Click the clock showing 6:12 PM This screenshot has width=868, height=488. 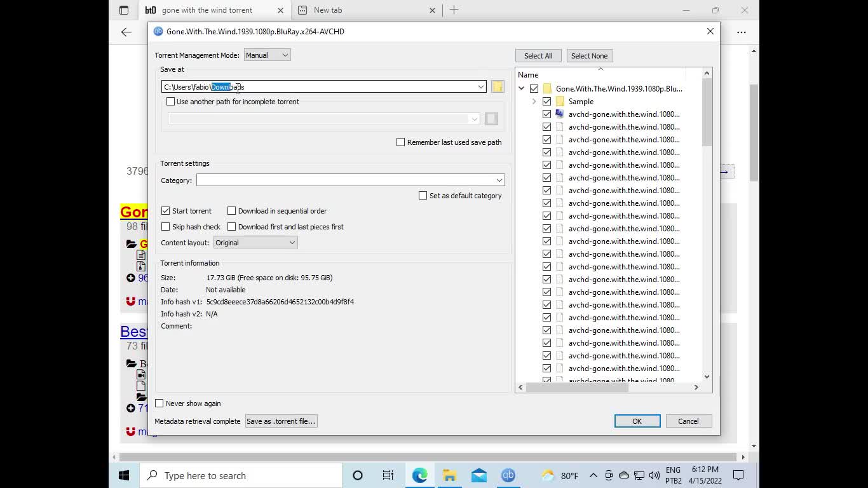point(705,475)
